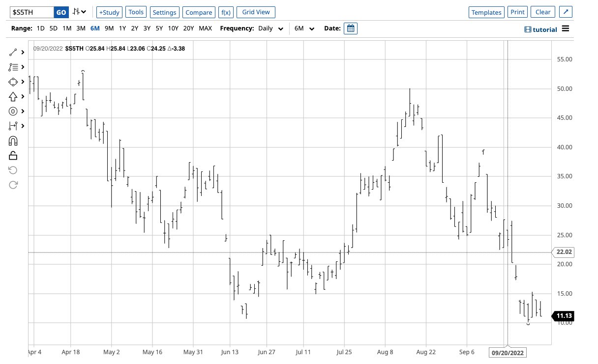Select the circled zero annotation tool
Image resolution: width=598 pixels, height=364 pixels.
click(x=13, y=112)
